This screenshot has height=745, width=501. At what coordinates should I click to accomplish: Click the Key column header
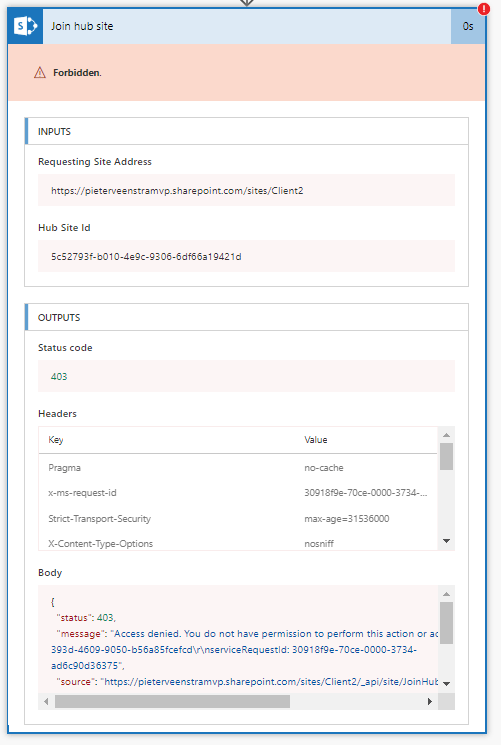56,440
